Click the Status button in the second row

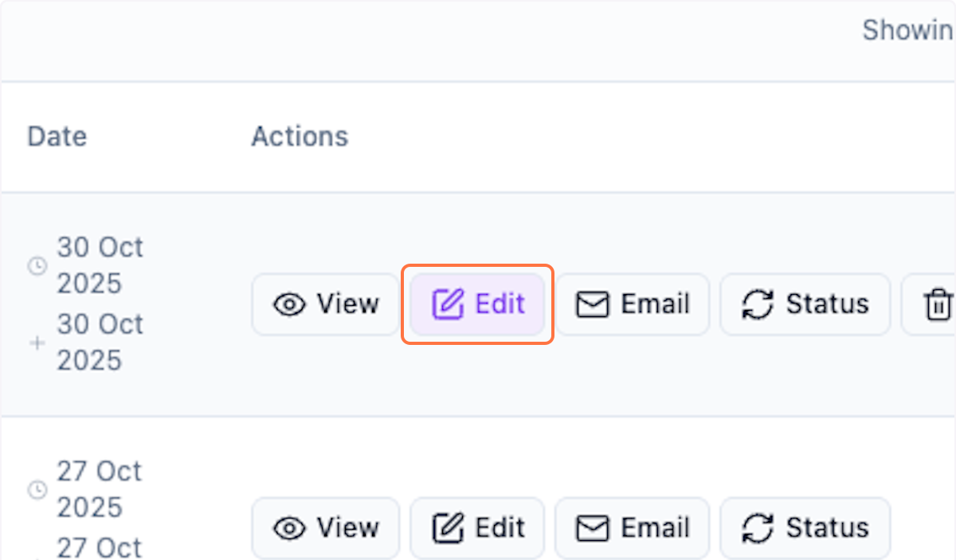pos(805,527)
